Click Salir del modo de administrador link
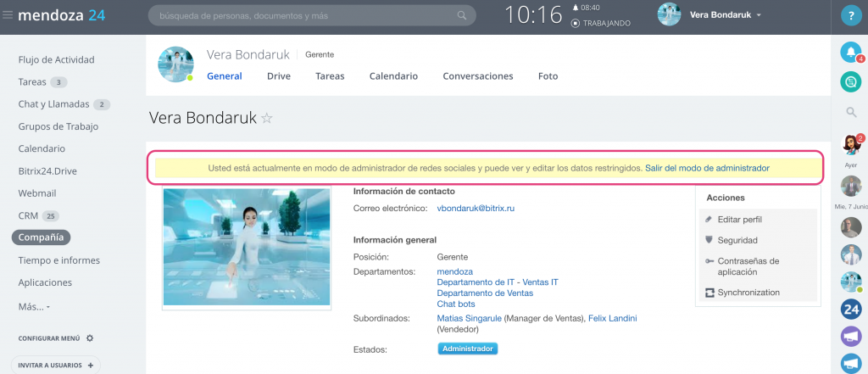 pyautogui.click(x=708, y=167)
